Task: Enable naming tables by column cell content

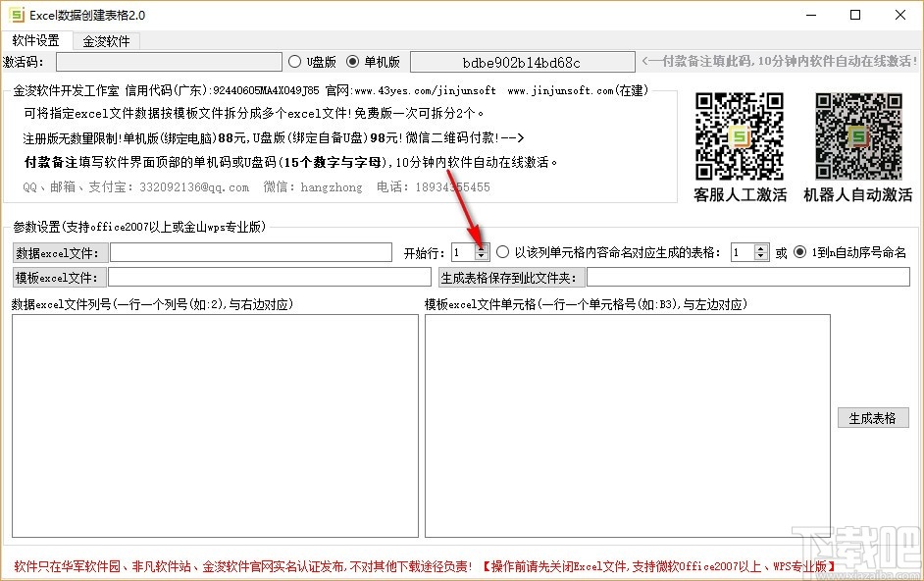Action: 504,252
